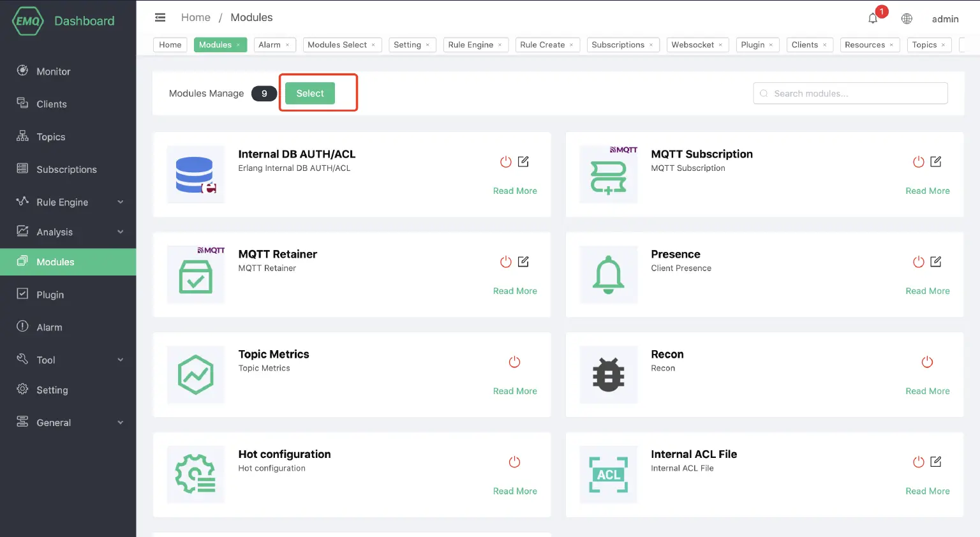
Task: Turn off the Hot configuration module
Action: click(x=514, y=462)
